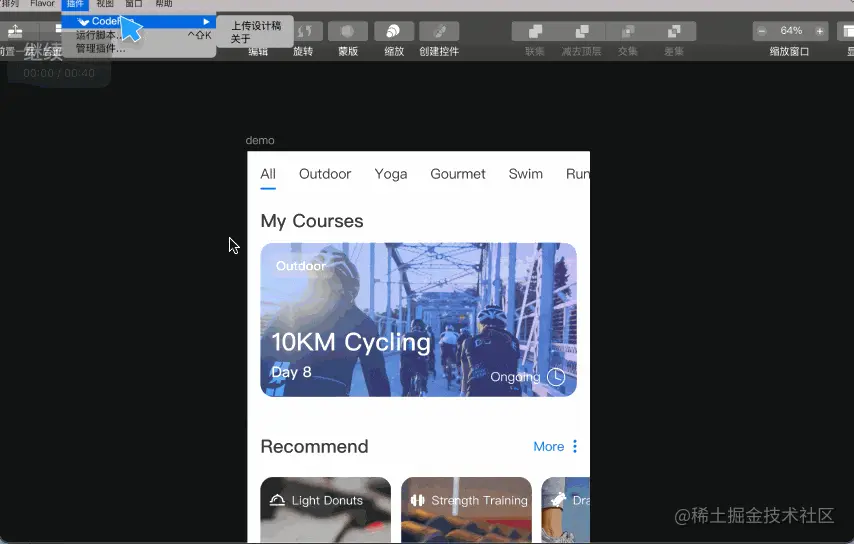
Task: Click the Outdoor tag on the course card
Action: pyautogui.click(x=301, y=266)
